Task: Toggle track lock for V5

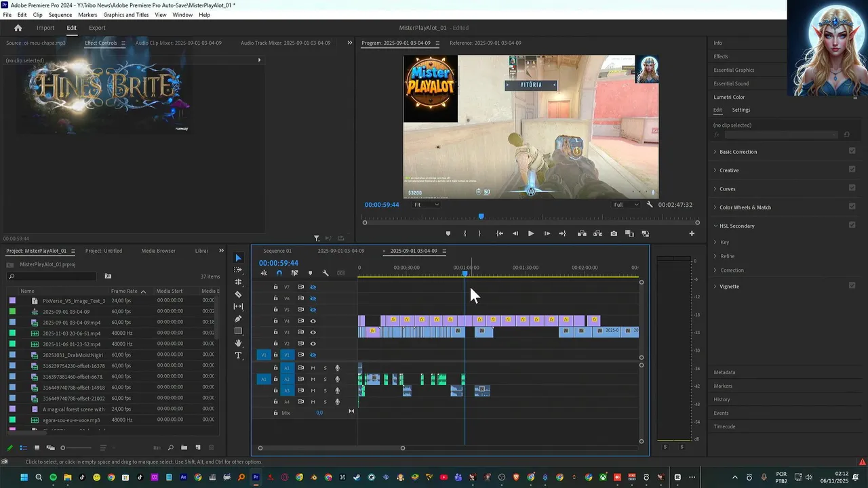Action: tap(275, 310)
